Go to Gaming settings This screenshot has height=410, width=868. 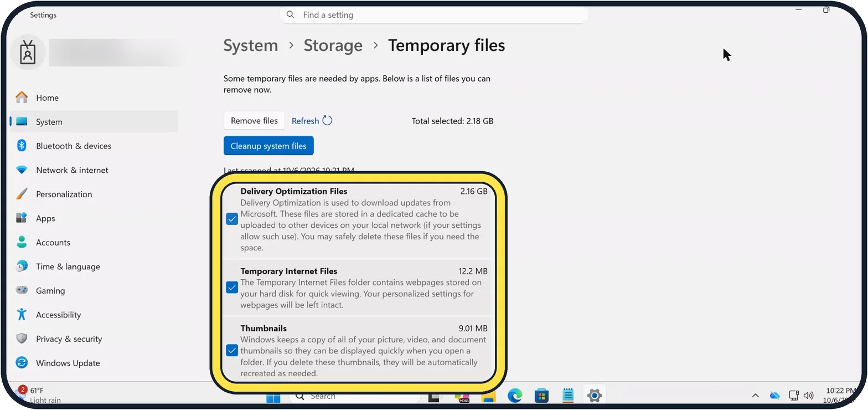pyautogui.click(x=50, y=290)
